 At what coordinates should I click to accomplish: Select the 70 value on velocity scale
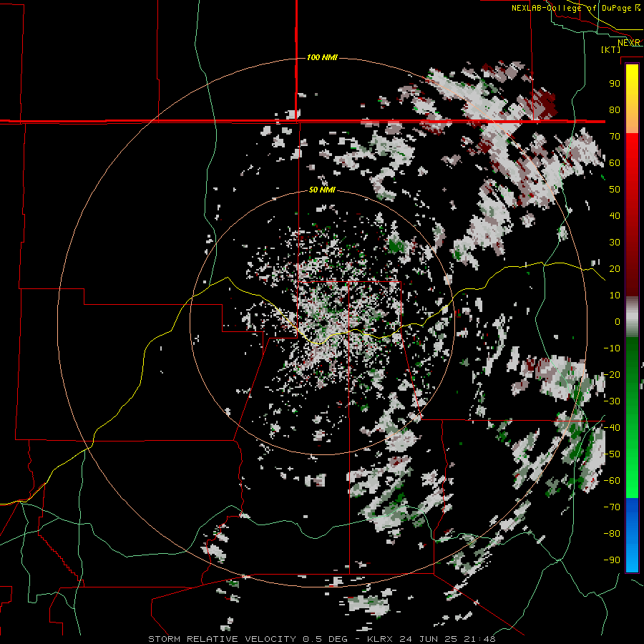click(x=615, y=137)
